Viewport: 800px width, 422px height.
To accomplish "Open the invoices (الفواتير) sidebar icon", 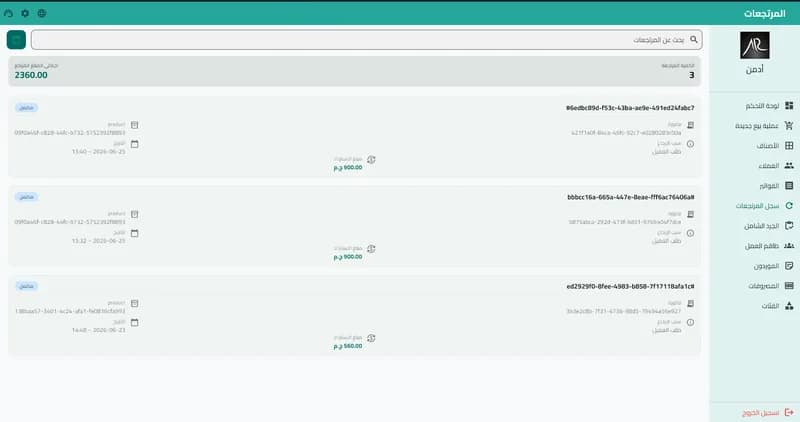I will [x=789, y=186].
